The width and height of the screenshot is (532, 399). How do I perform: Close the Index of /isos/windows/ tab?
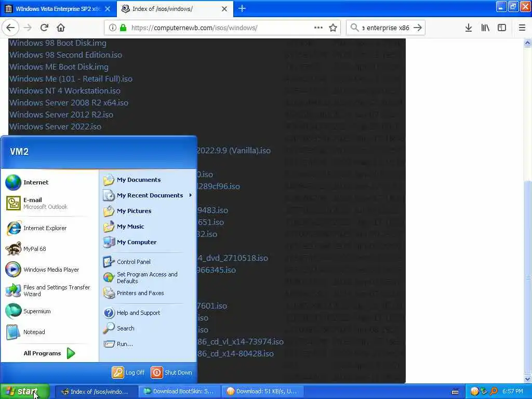[224, 9]
